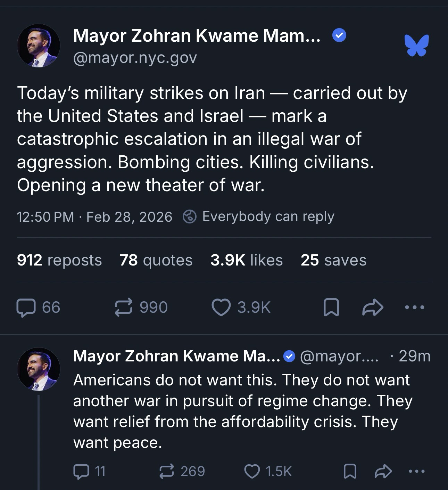Repost the reply with 269 reposts

coord(166,471)
